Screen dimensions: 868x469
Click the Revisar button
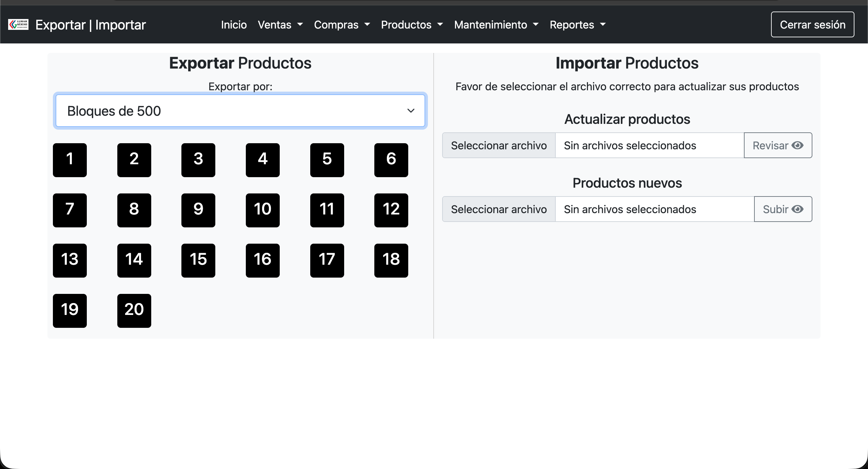pyautogui.click(x=778, y=145)
